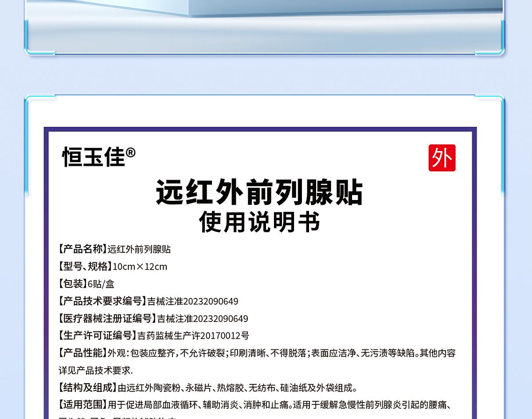
Task: Click the number after 【产品技术要求编号】
Action: pos(193,301)
